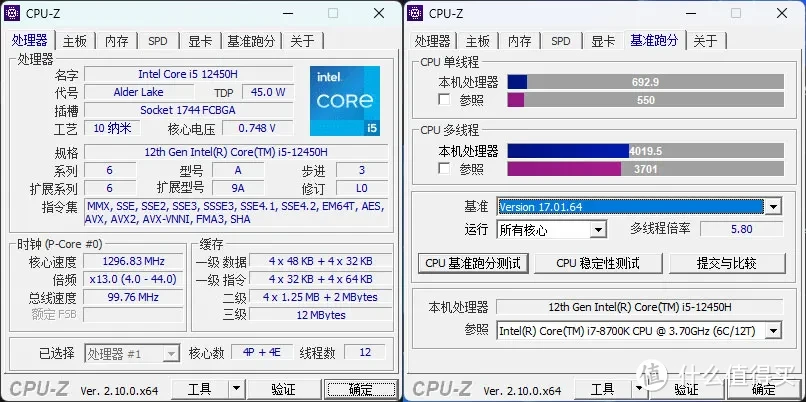Click 代号 field Alder Lake
The height and width of the screenshot is (402, 806).
[138, 92]
